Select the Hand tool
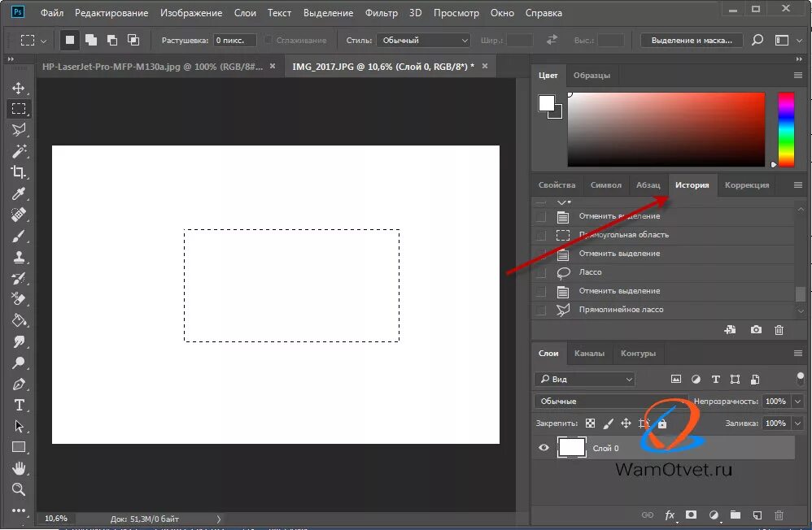The height and width of the screenshot is (530, 812). pos(19,468)
